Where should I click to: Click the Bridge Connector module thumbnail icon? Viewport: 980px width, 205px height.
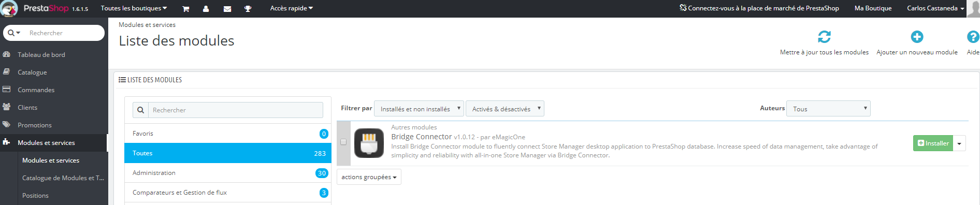pos(369,143)
